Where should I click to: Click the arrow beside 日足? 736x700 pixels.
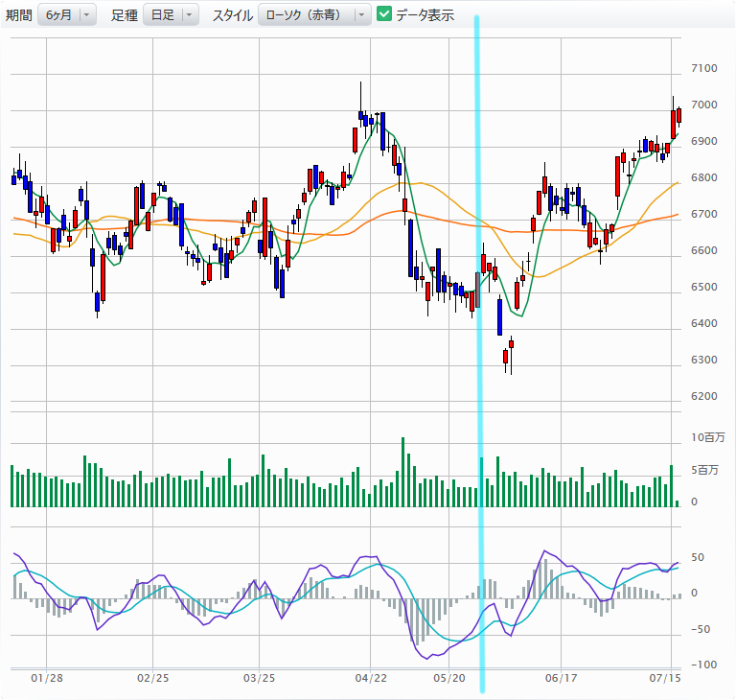tap(189, 14)
